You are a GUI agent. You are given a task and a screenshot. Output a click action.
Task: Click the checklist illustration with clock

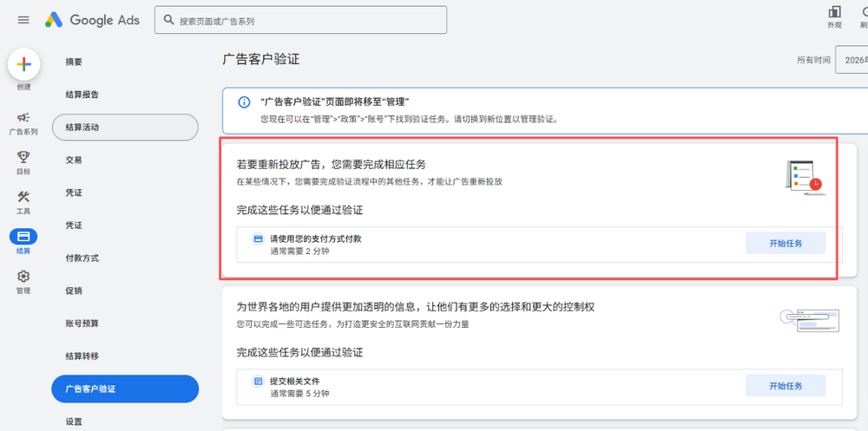tap(805, 178)
